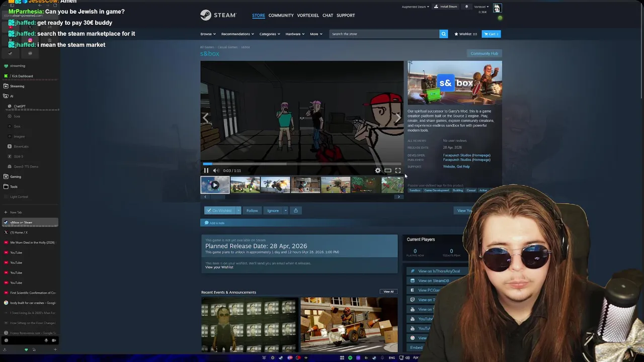Viewport: 644px width, 362px height.
Task: Click the sidebar camera icon
Action: click(54, 340)
